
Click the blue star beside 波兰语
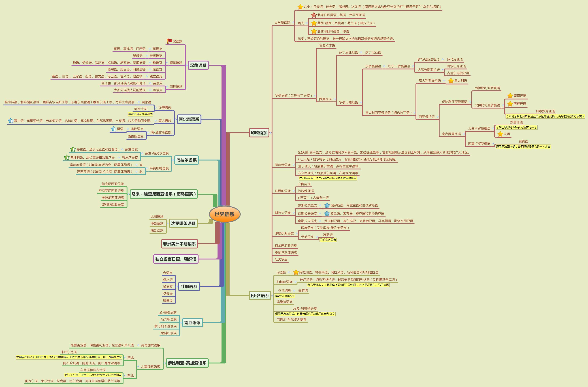pos(327,214)
